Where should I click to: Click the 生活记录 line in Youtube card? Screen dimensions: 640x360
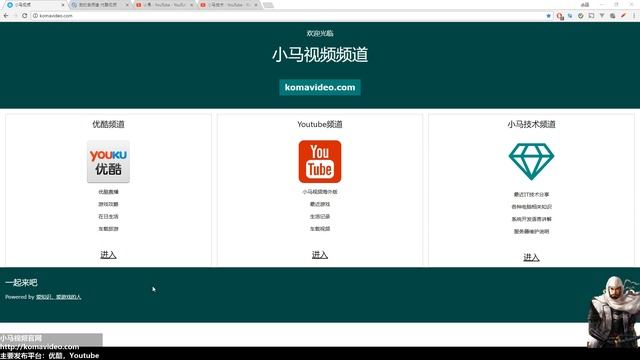click(320, 216)
